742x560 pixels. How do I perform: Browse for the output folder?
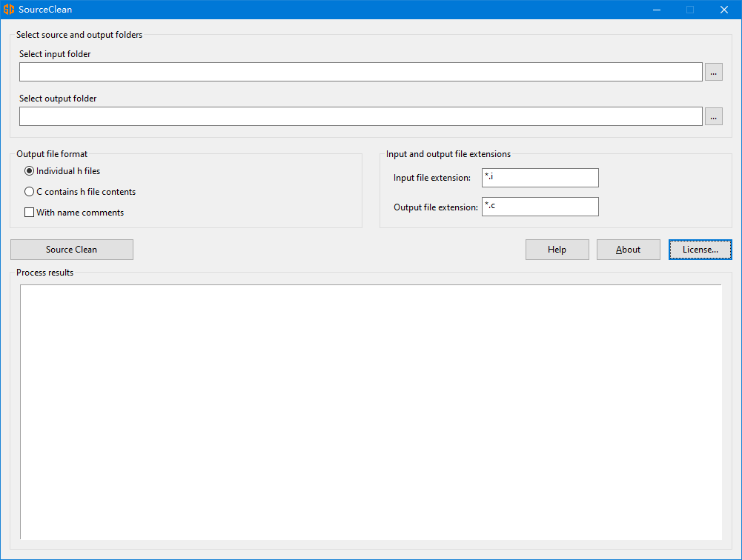click(713, 116)
